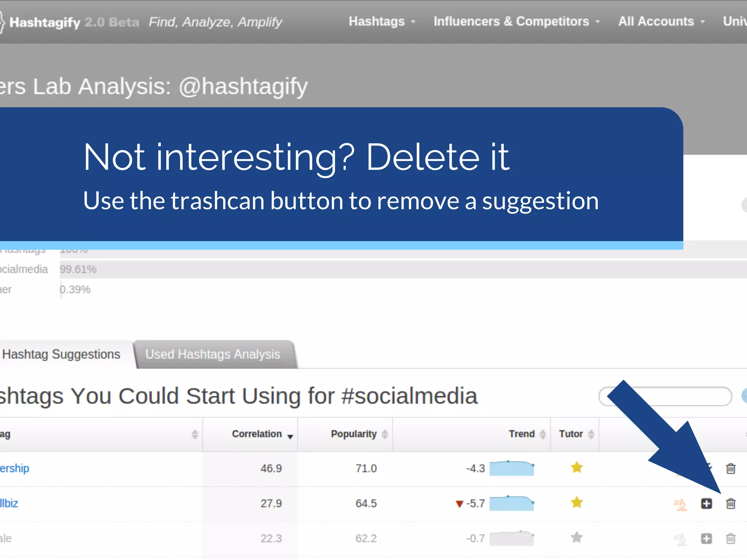Click the 'Find, Analyze, Amplify' tagline

coord(216,22)
